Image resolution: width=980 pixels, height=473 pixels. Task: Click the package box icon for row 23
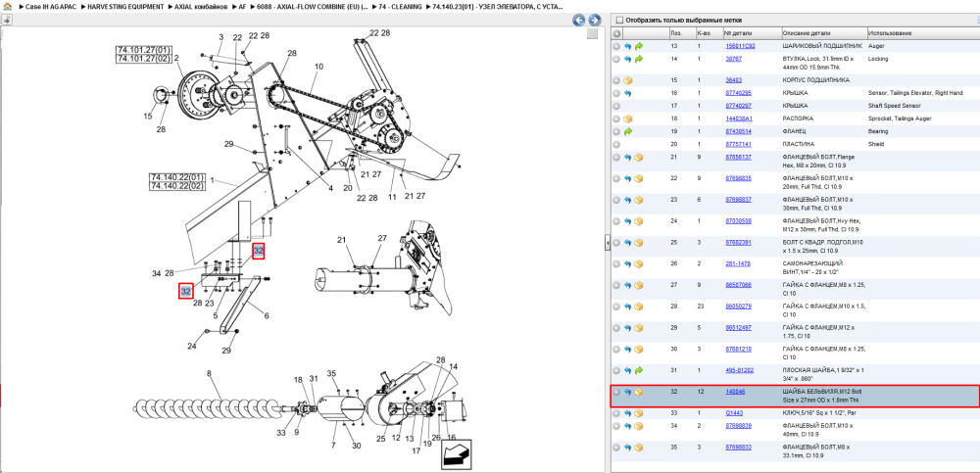639,200
